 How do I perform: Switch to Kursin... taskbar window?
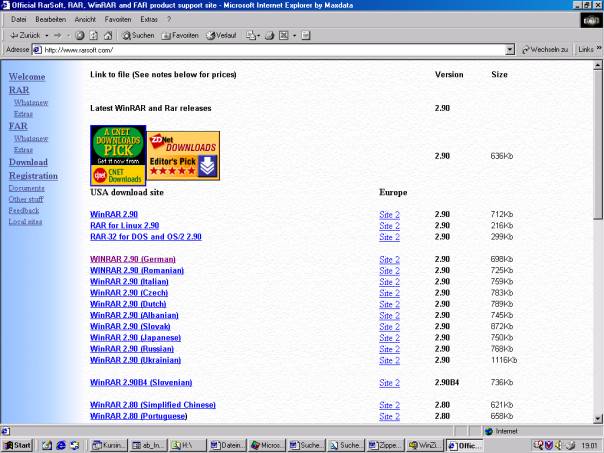pyautogui.click(x=109, y=445)
